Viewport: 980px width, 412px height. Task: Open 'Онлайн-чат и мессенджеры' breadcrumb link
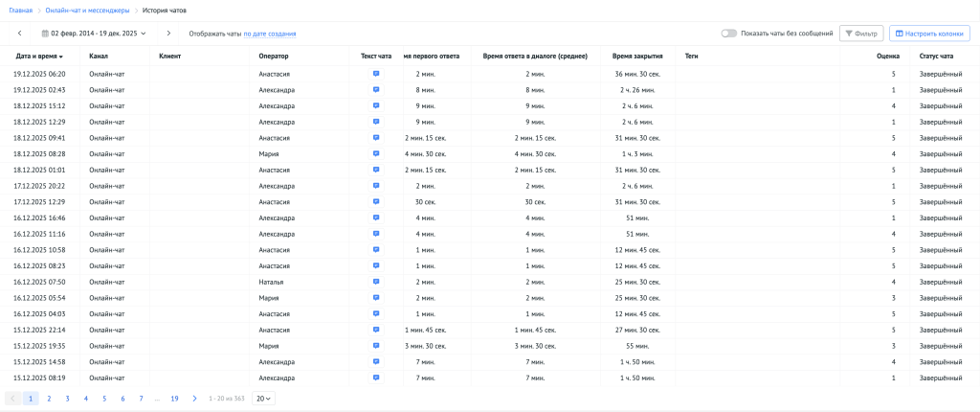(87, 10)
